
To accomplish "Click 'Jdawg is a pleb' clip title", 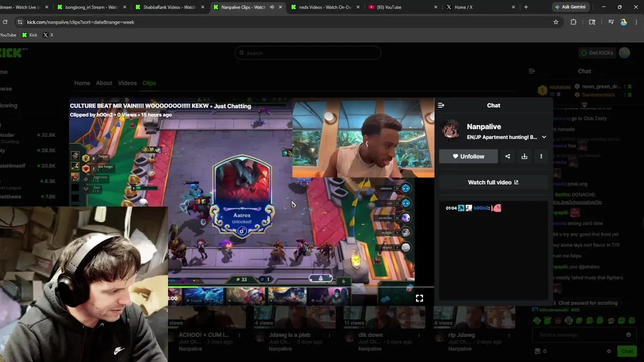I will [290, 335].
